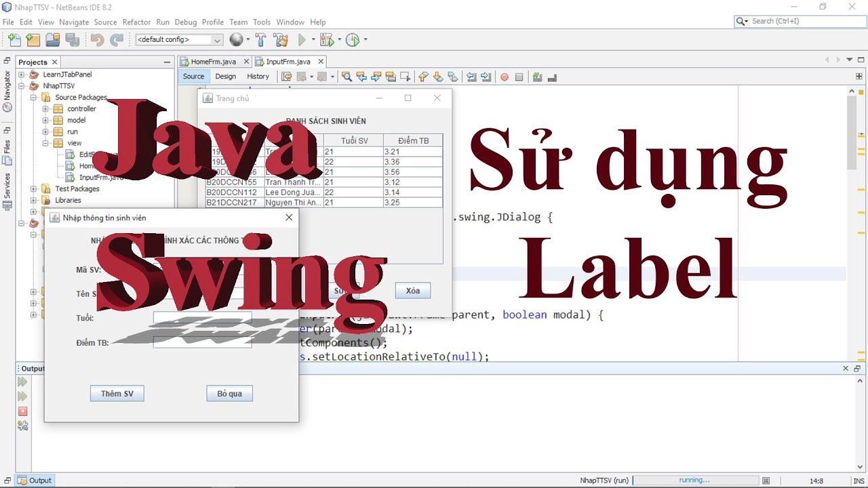The height and width of the screenshot is (488, 868).
Task: Click the New File toolbar icon
Action: point(14,40)
